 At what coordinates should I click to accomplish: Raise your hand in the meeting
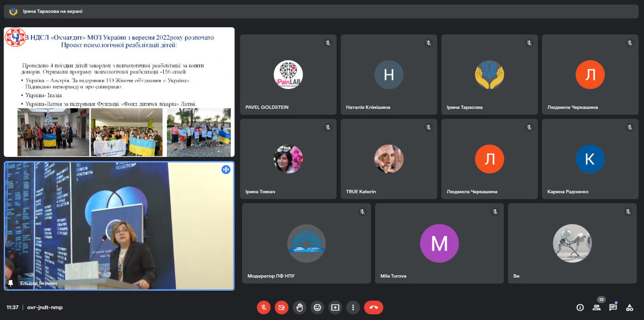[x=299, y=307]
